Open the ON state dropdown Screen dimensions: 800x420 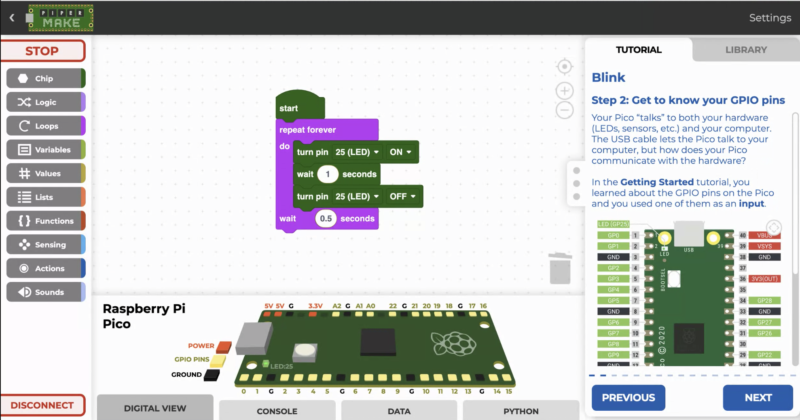pyautogui.click(x=401, y=152)
